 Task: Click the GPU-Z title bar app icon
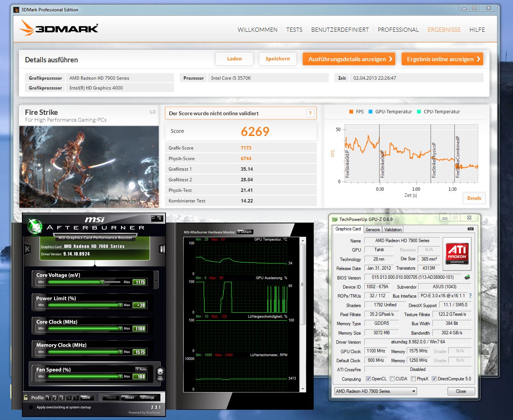335,219
